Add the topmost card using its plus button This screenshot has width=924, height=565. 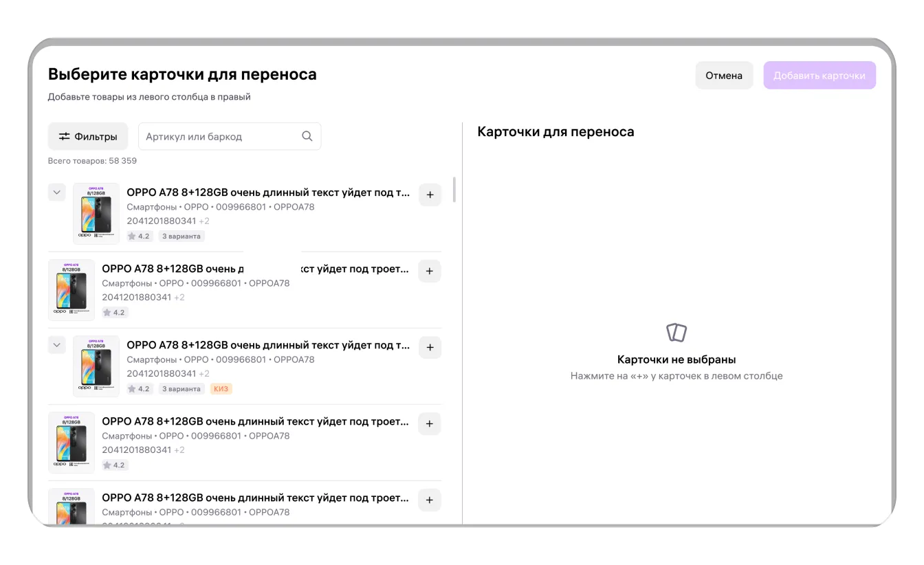point(430,195)
